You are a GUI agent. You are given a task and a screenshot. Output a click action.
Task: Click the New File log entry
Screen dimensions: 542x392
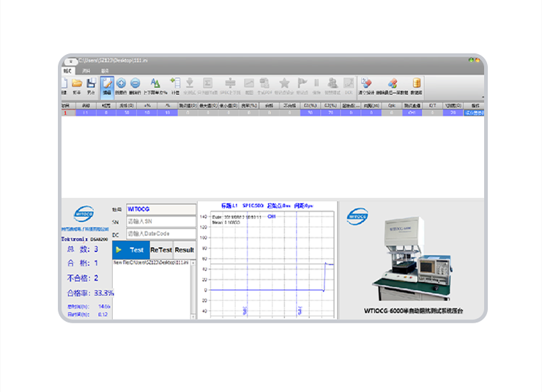coord(151,263)
